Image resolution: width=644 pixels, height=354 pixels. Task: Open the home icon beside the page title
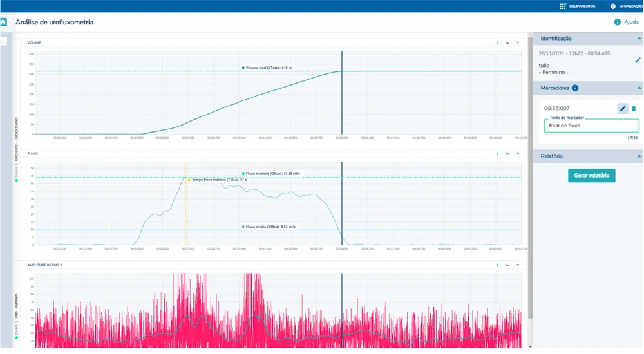(3, 22)
